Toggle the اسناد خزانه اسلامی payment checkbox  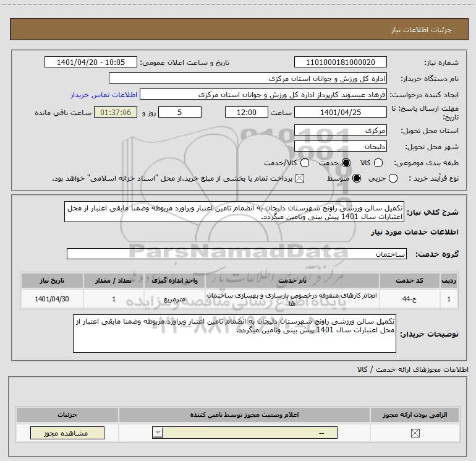click(300, 178)
